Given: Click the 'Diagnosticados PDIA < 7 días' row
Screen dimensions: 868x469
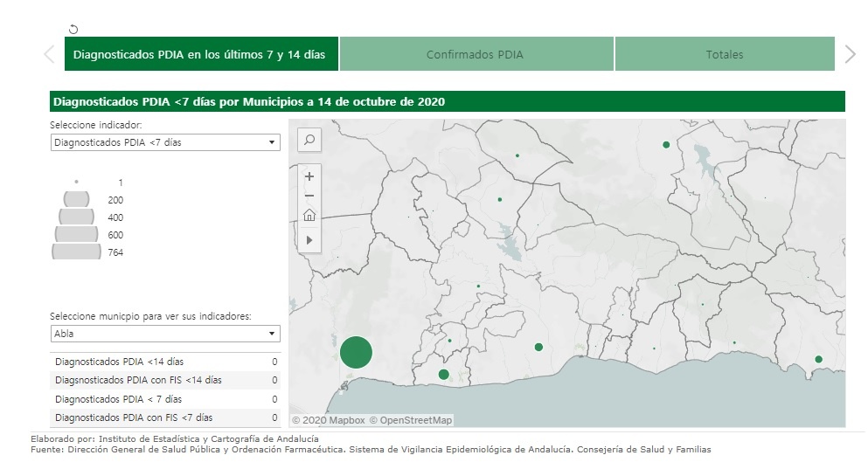Looking at the screenshot, I should click(165, 399).
